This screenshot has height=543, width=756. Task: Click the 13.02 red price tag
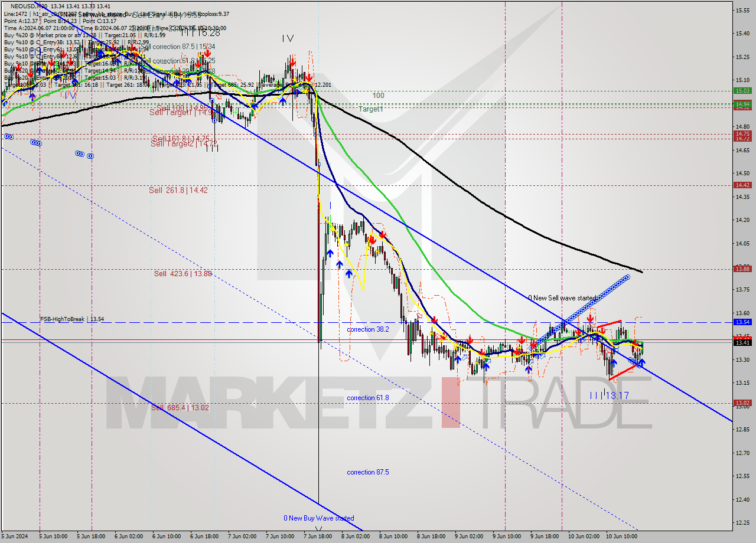742,403
